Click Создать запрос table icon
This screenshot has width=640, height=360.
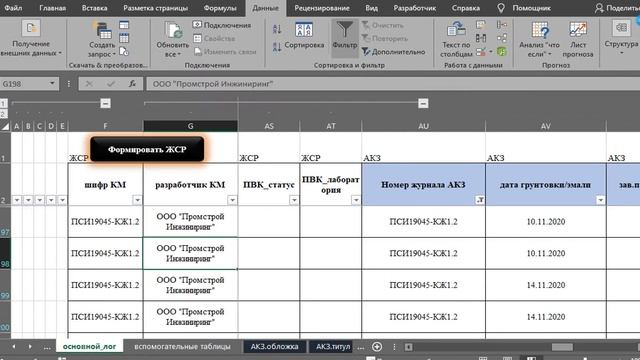coord(102,30)
